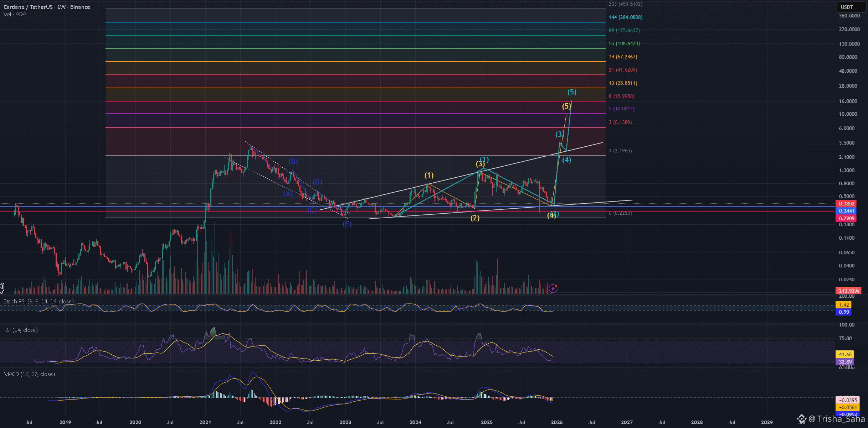Click the 2026 label on time axis

tap(557, 422)
